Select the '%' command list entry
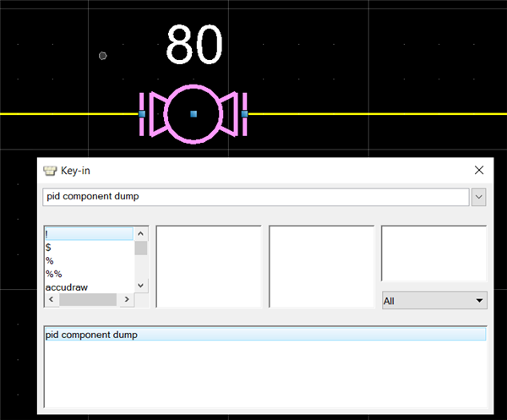The image size is (507, 420). tap(89, 260)
